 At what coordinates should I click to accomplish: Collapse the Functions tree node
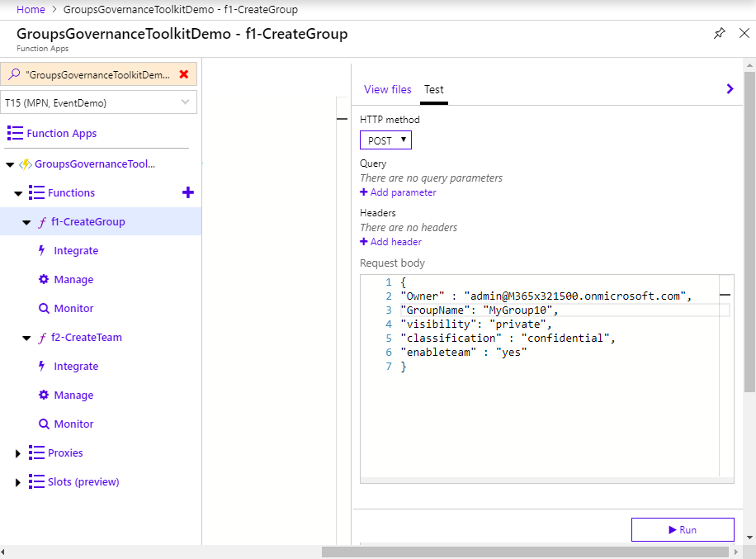(18, 193)
